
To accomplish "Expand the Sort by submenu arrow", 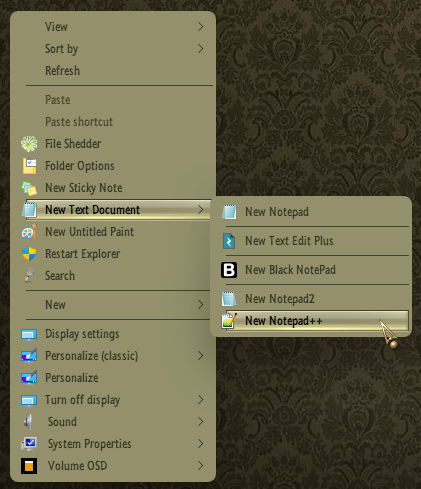I will [200, 49].
